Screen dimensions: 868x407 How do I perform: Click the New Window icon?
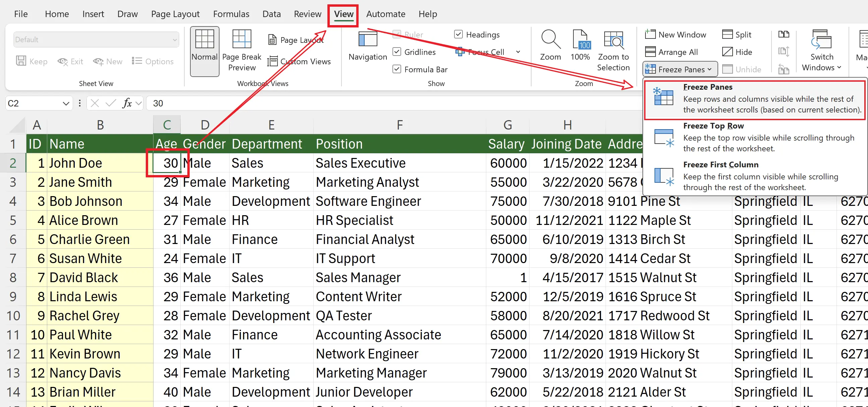(650, 35)
